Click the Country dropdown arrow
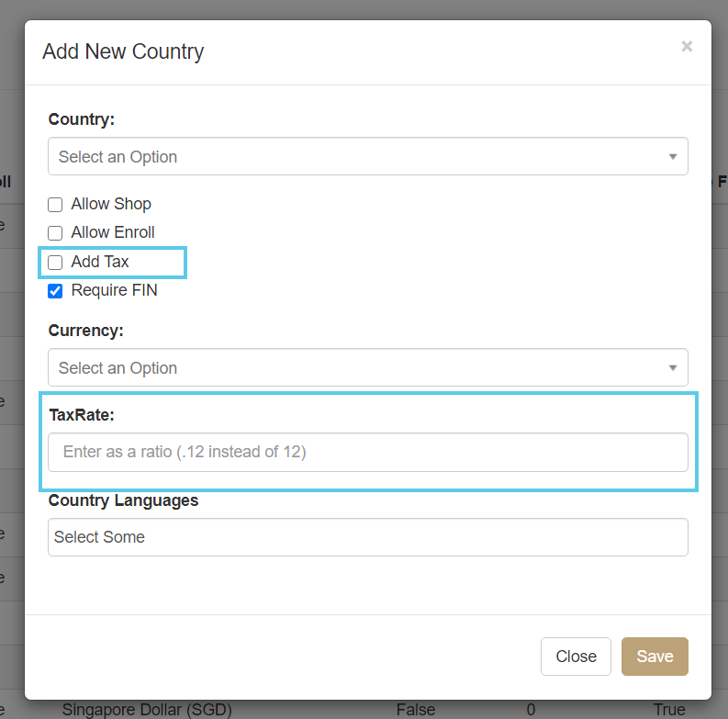Viewport: 728px width, 719px height. (673, 157)
